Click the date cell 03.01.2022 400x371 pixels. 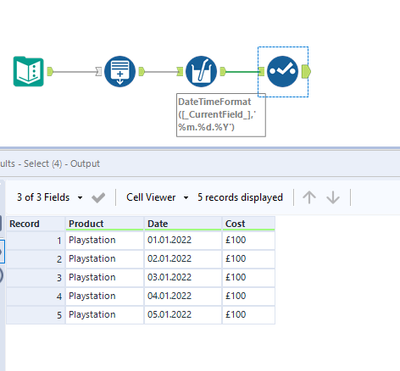click(183, 278)
